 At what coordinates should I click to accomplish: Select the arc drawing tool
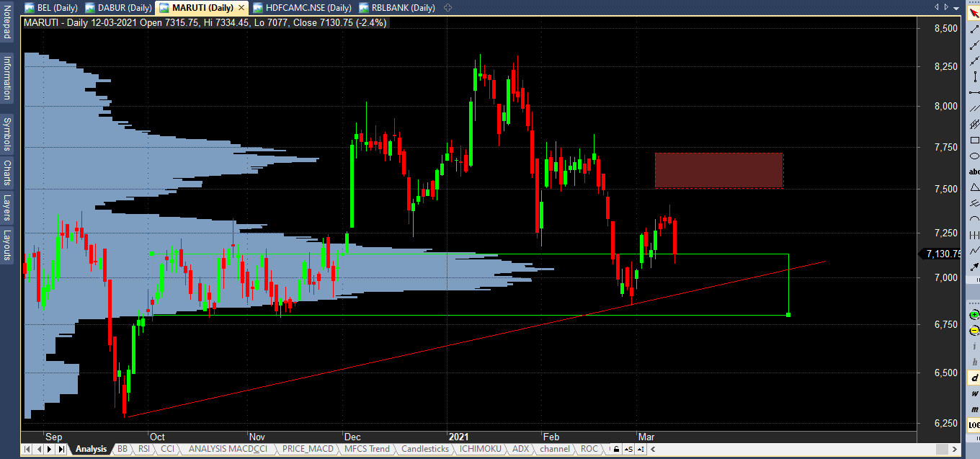[974, 219]
